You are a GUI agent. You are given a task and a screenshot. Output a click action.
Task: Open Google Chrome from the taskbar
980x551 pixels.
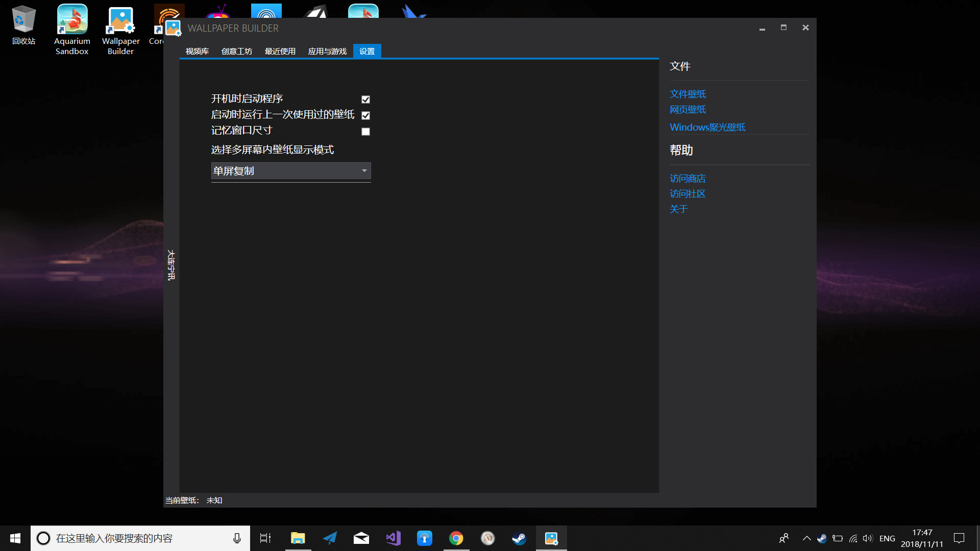point(456,538)
